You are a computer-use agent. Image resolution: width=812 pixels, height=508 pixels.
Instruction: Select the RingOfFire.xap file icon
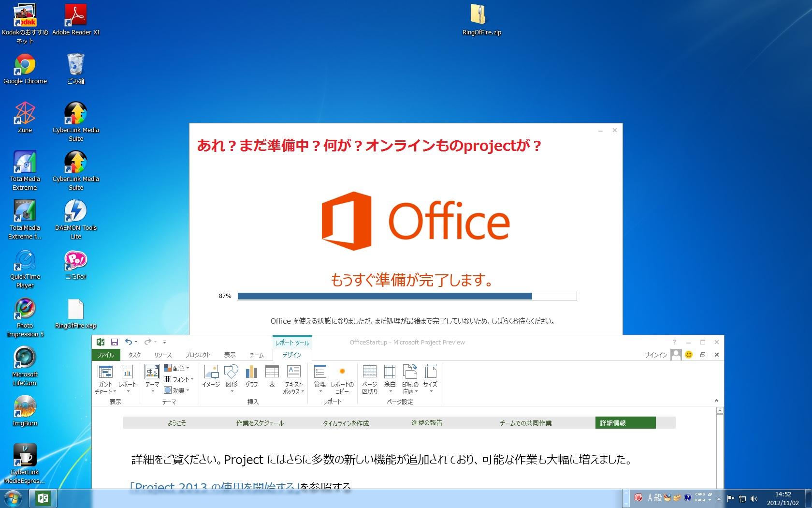pos(76,314)
